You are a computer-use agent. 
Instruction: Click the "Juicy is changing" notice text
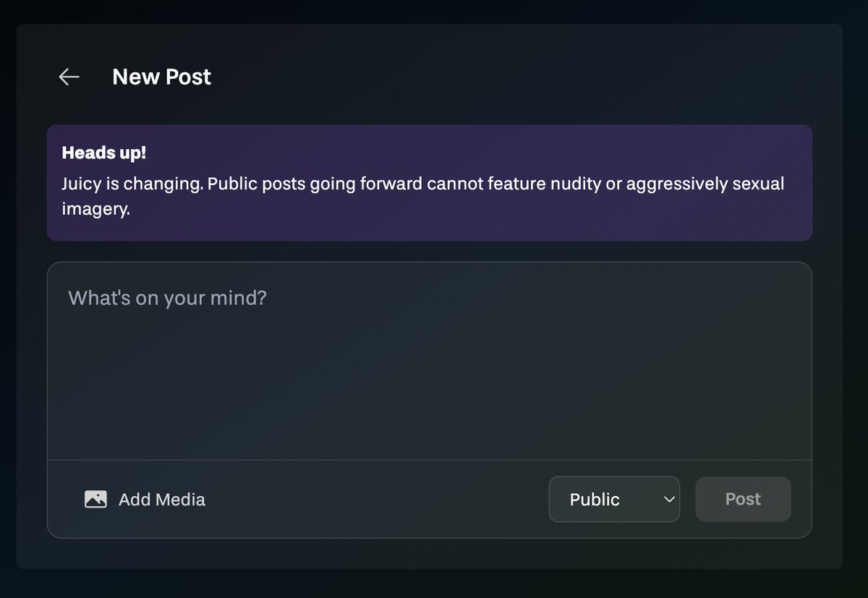click(423, 197)
